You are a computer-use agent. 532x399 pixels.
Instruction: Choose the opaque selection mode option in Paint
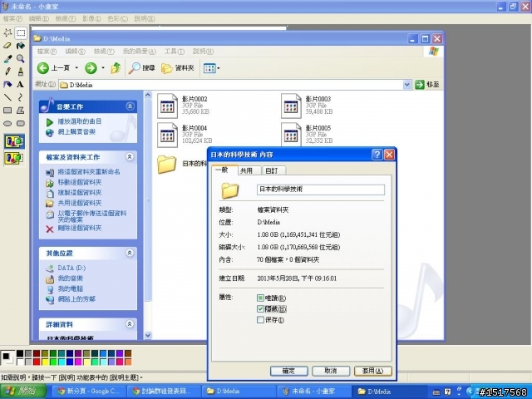(x=14, y=141)
